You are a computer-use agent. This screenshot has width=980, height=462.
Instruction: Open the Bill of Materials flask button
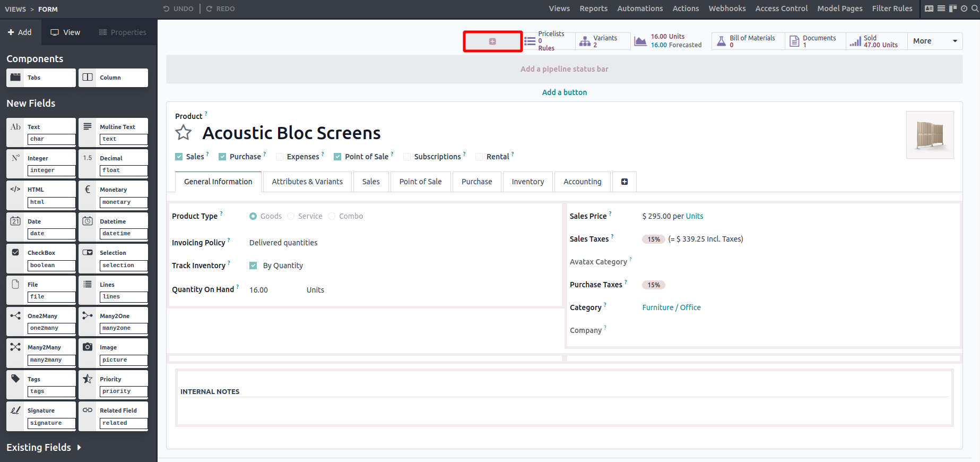point(748,41)
